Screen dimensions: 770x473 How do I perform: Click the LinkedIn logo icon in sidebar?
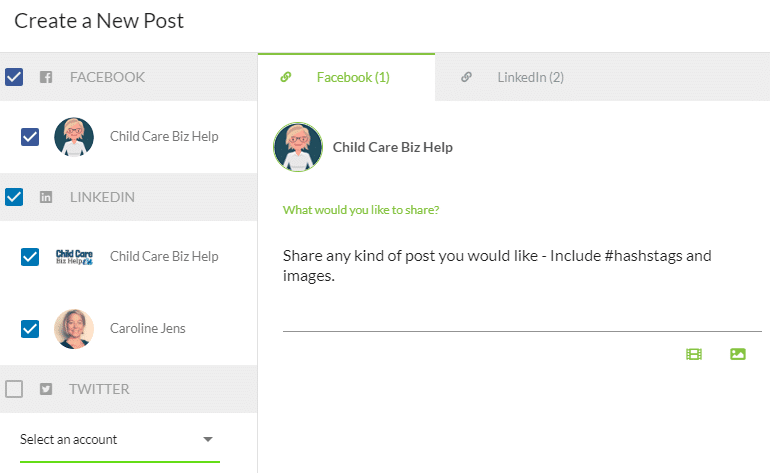point(46,197)
